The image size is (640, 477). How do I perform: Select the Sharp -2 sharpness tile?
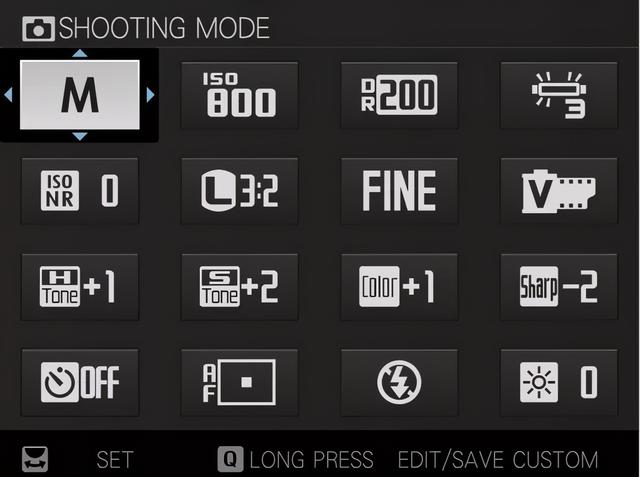[559, 287]
